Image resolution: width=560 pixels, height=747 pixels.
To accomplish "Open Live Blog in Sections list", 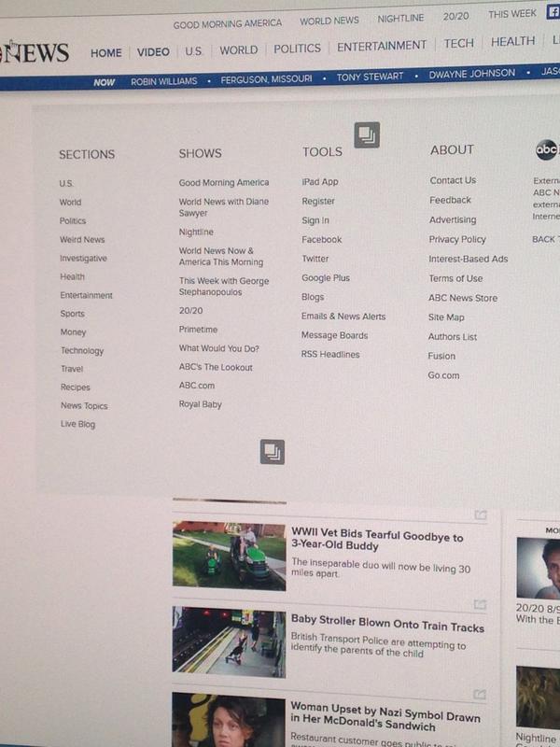I will 77,424.
